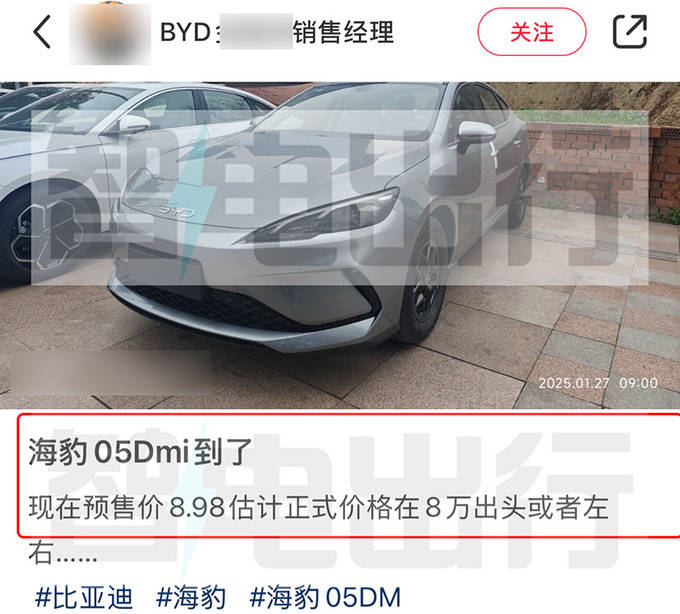
Task: Follow the author with the 关注 button
Action: (532, 32)
